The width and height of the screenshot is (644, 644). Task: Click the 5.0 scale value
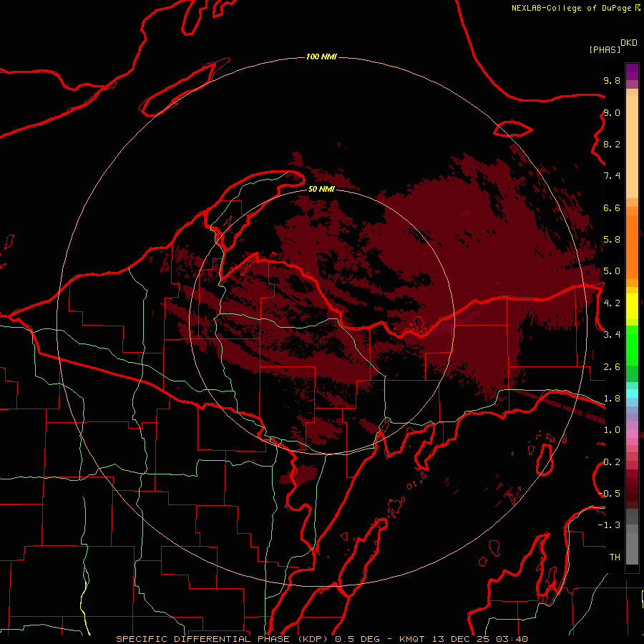tap(612, 271)
